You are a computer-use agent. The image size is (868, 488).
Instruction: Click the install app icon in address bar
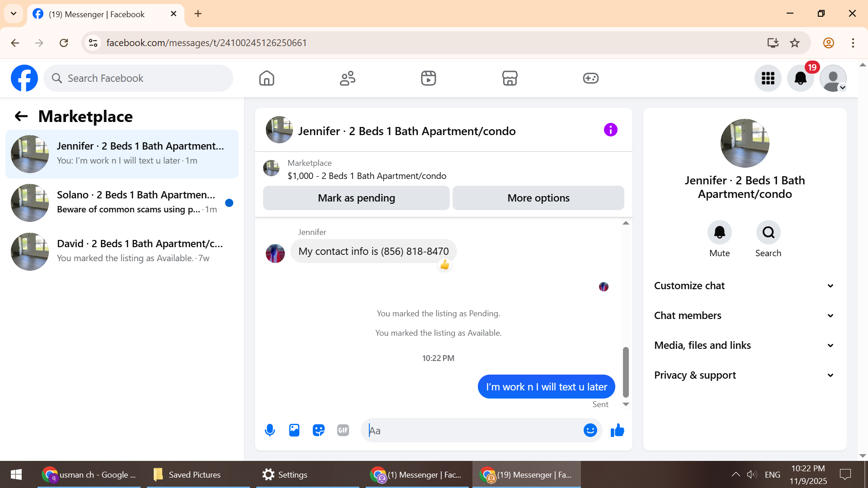[773, 43]
